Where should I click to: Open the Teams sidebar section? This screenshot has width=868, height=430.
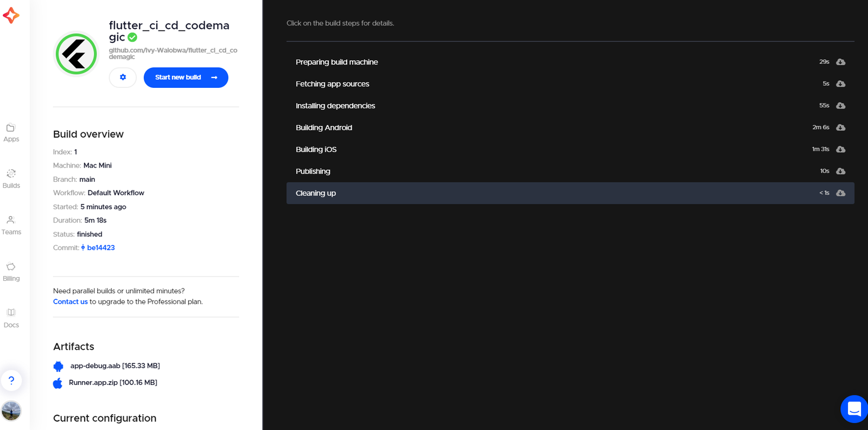coord(11,226)
